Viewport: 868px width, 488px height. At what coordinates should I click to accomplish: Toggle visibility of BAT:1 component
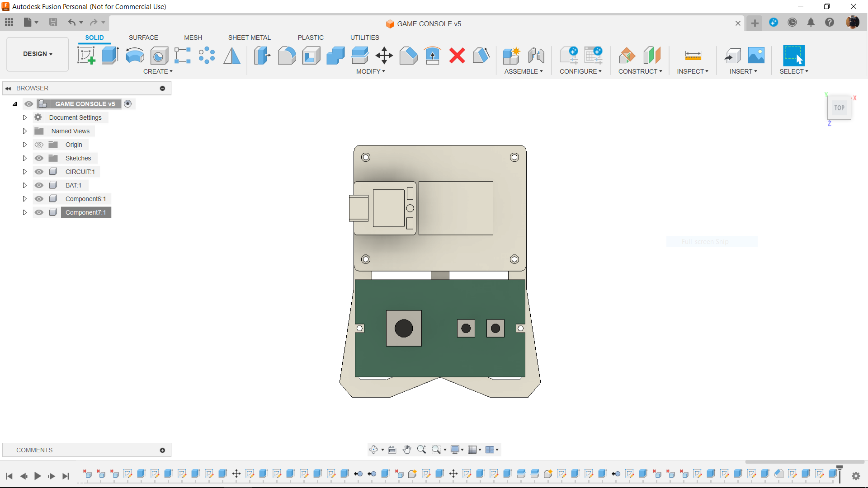tap(39, 185)
